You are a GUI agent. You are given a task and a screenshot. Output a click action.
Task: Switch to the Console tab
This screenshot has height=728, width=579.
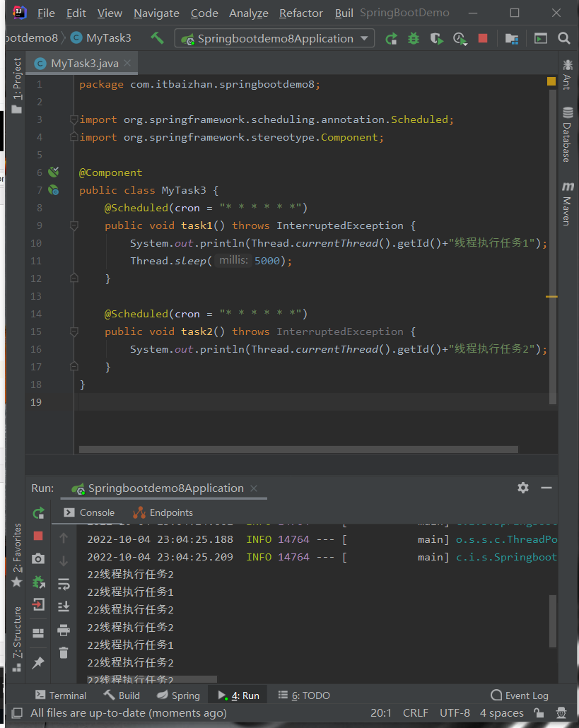89,512
